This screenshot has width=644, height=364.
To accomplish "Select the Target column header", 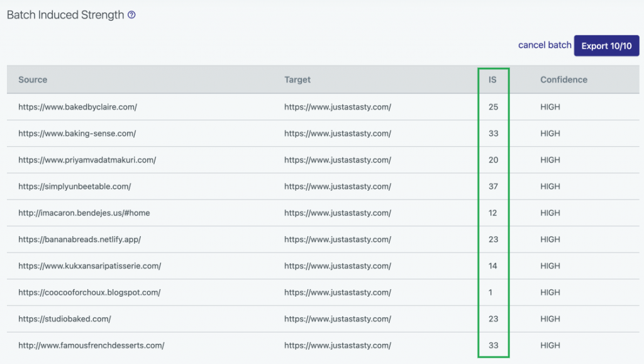I will pos(297,80).
